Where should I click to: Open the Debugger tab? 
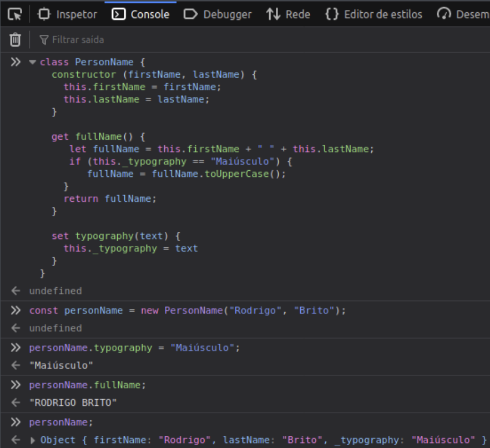(x=218, y=14)
